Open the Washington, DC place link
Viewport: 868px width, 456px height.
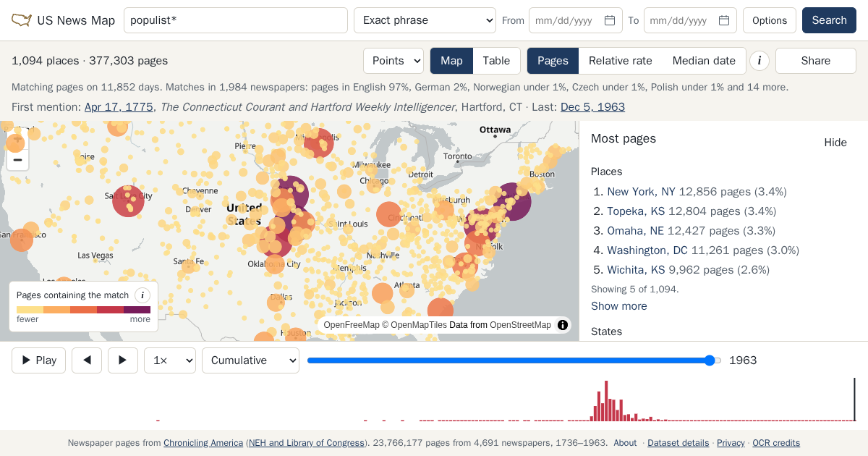(x=647, y=250)
